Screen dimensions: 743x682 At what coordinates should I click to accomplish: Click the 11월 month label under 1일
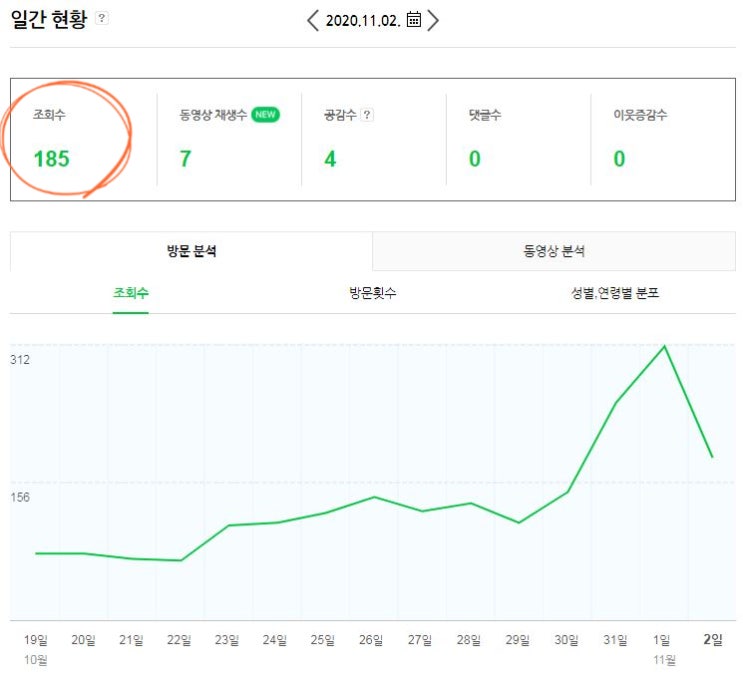click(664, 660)
